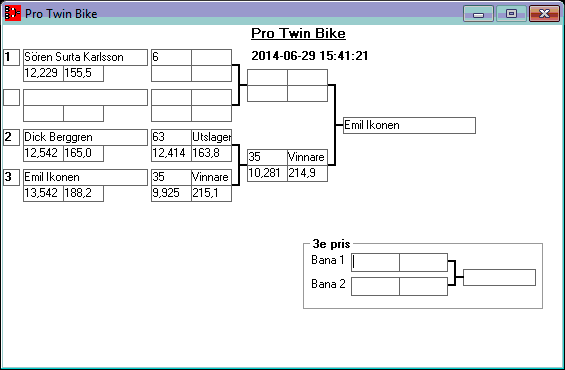The image size is (565, 370).
Task: Click the Bana 2 first input field
Action: [x=375, y=286]
